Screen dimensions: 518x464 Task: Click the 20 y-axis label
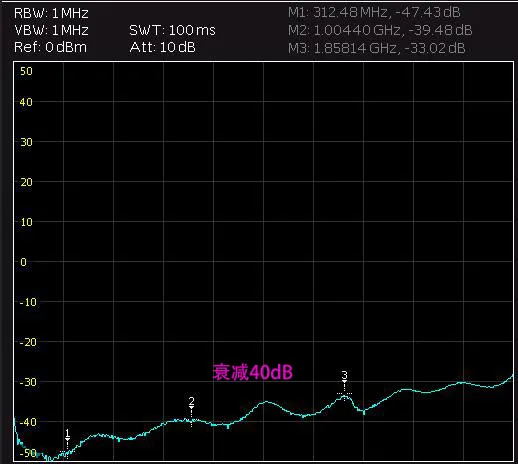click(x=26, y=182)
